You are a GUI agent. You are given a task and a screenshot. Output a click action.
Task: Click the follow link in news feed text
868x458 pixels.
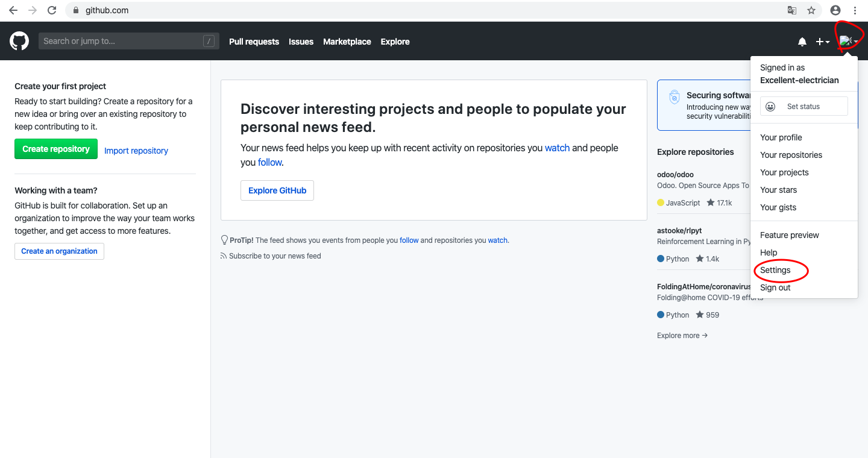tap(269, 162)
